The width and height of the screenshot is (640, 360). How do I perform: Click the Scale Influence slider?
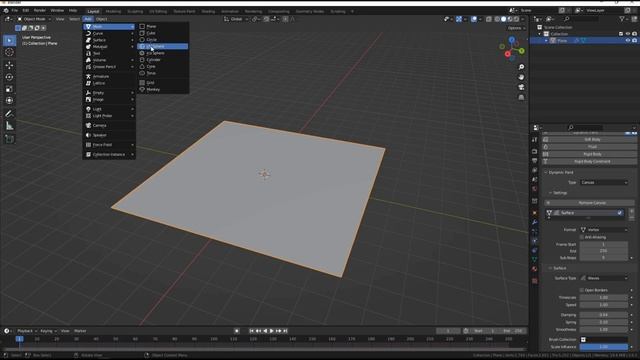click(604, 347)
